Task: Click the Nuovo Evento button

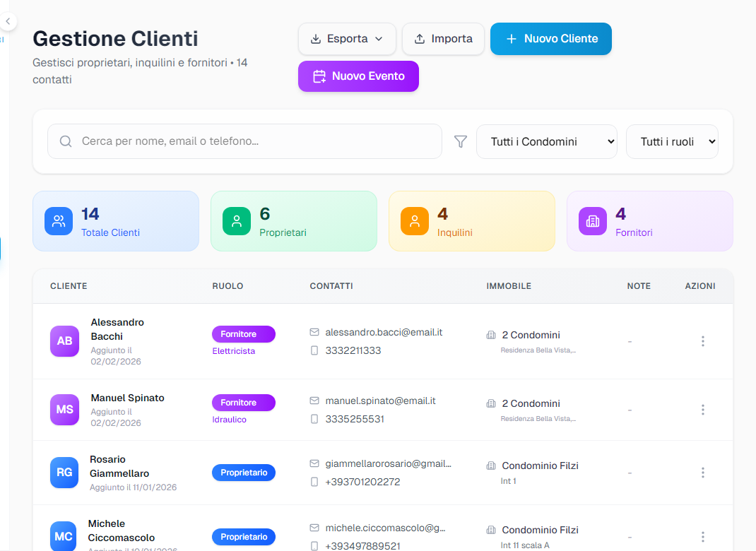Action: point(358,76)
